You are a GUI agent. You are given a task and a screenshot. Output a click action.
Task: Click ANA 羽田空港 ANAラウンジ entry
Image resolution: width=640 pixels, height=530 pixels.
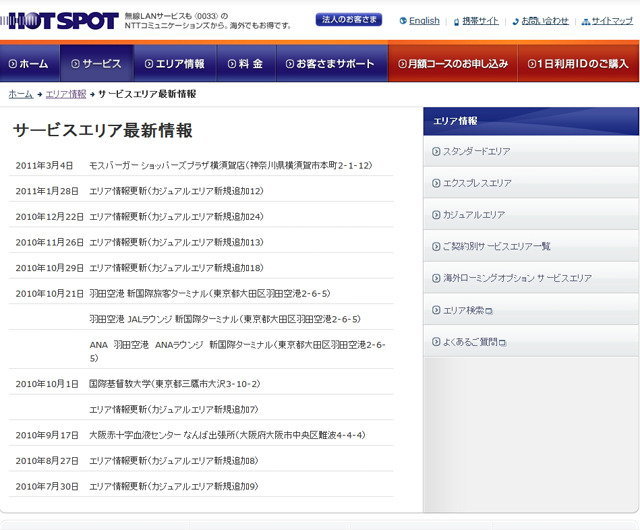pyautogui.click(x=237, y=351)
